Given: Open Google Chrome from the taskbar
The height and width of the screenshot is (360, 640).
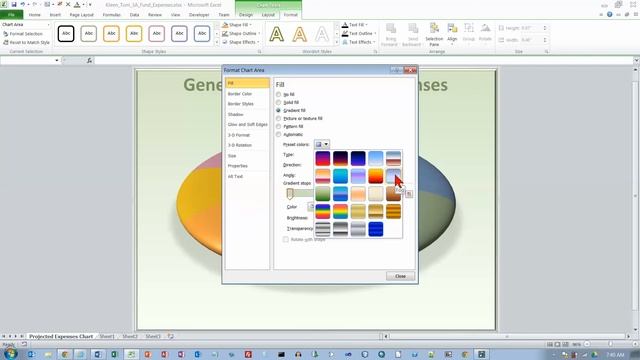Looking at the screenshot, I should 64,354.
